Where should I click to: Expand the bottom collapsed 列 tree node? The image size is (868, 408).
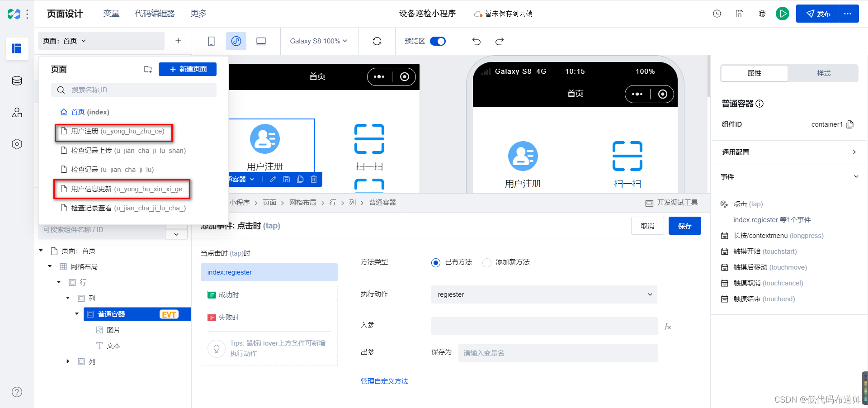pyautogui.click(x=68, y=361)
